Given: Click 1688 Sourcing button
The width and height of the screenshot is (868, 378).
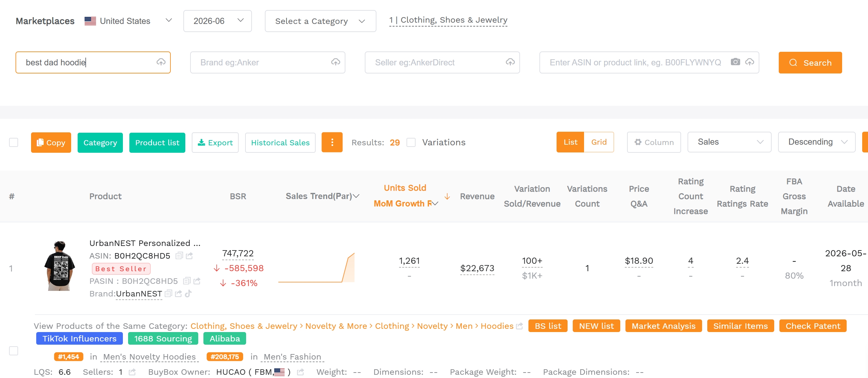Looking at the screenshot, I should (163, 338).
